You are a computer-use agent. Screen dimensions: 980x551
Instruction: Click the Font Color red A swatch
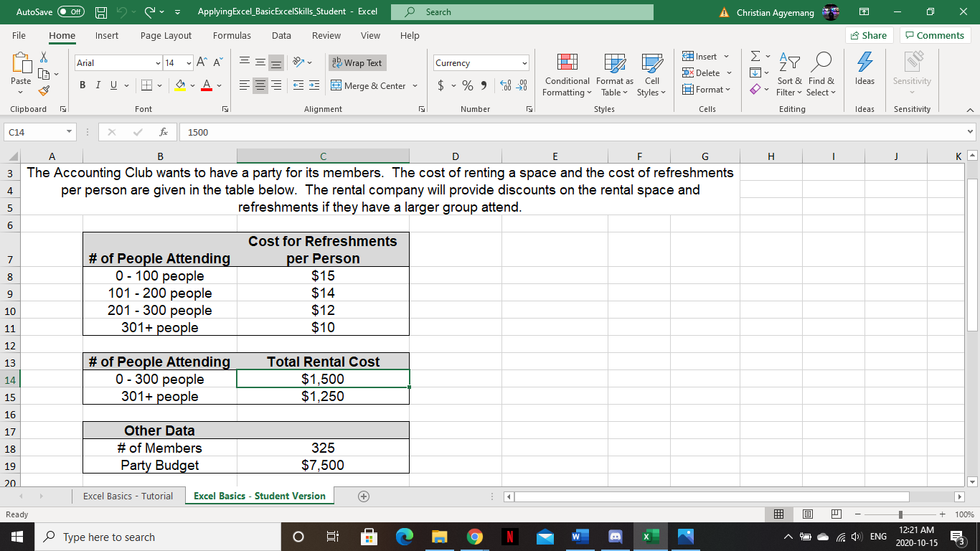pyautogui.click(x=206, y=85)
